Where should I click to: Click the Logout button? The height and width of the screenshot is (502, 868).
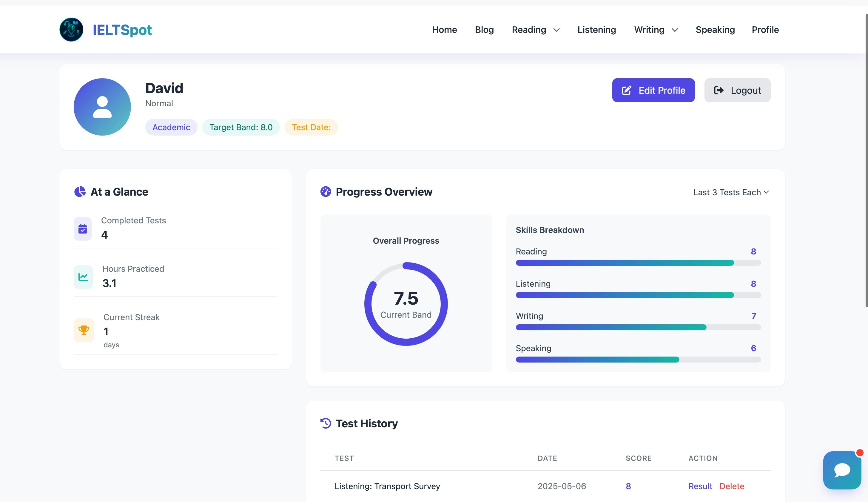[737, 90]
